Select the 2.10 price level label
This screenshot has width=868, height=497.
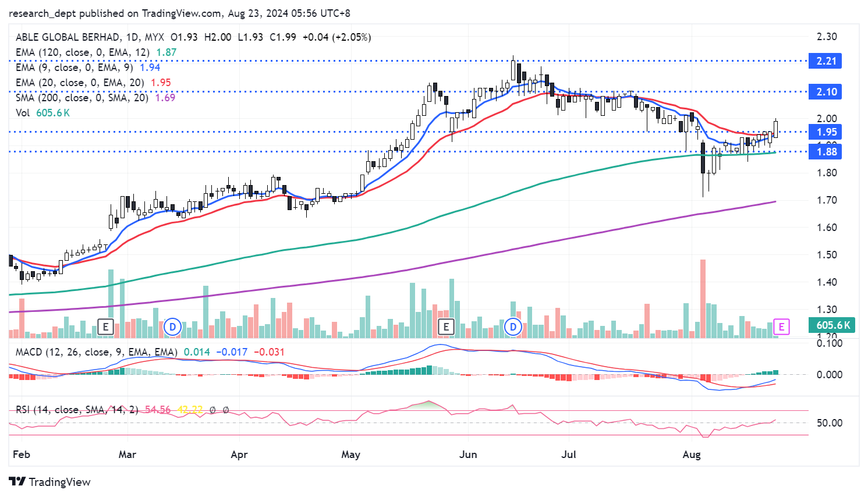click(826, 92)
